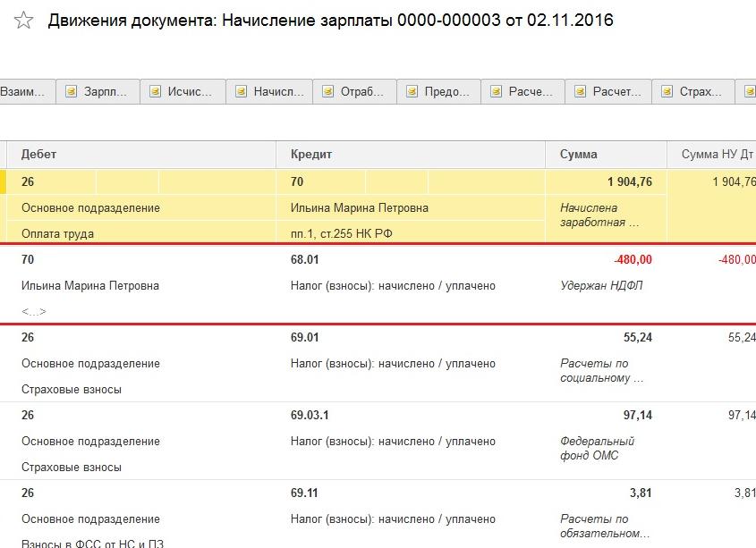Select Удержан НДФЛ description

(x=601, y=285)
